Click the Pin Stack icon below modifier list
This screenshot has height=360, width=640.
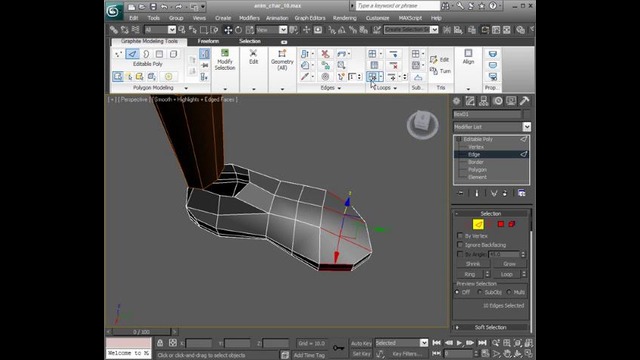[460, 193]
